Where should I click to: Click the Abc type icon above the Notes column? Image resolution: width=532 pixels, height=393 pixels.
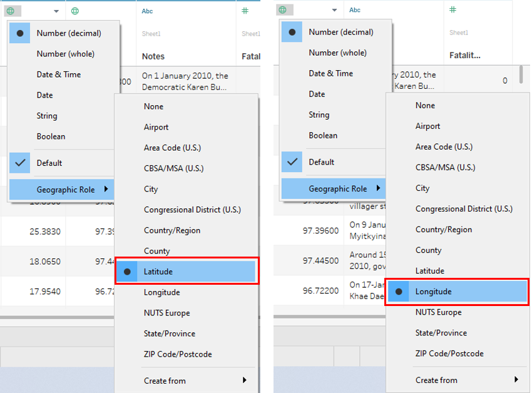[x=147, y=11]
